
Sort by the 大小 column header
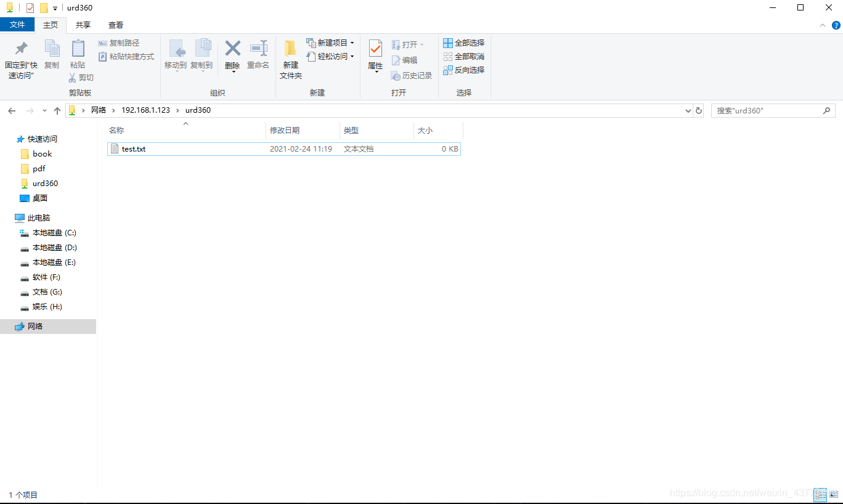tap(438, 131)
